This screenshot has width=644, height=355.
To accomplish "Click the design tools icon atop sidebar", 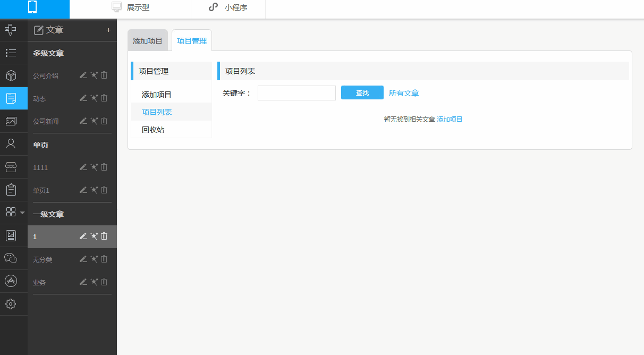I will point(11,30).
